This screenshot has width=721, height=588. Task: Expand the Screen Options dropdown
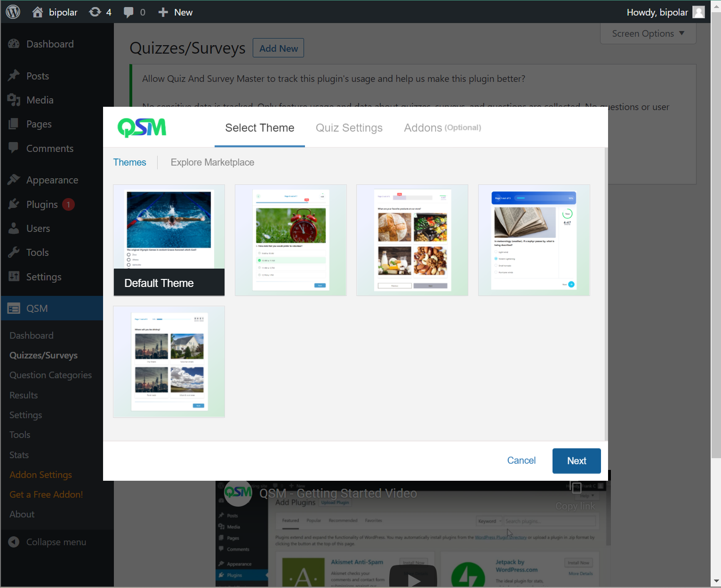point(648,33)
